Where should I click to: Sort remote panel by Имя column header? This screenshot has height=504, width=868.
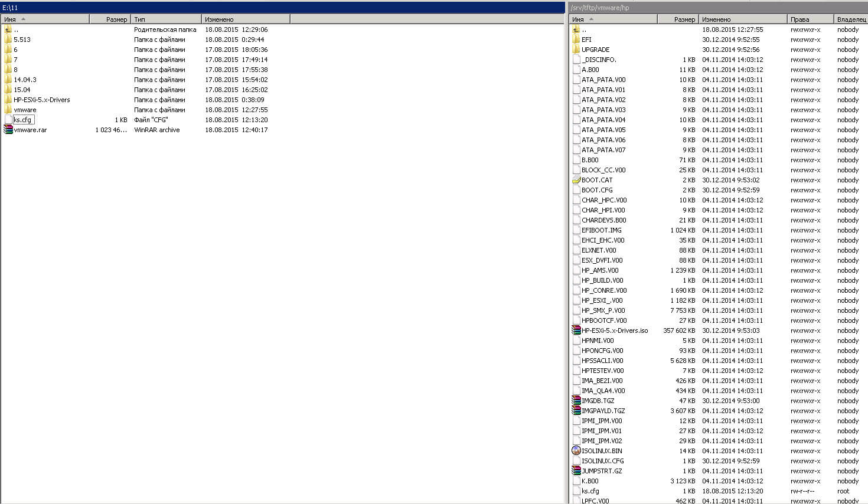click(x=613, y=19)
